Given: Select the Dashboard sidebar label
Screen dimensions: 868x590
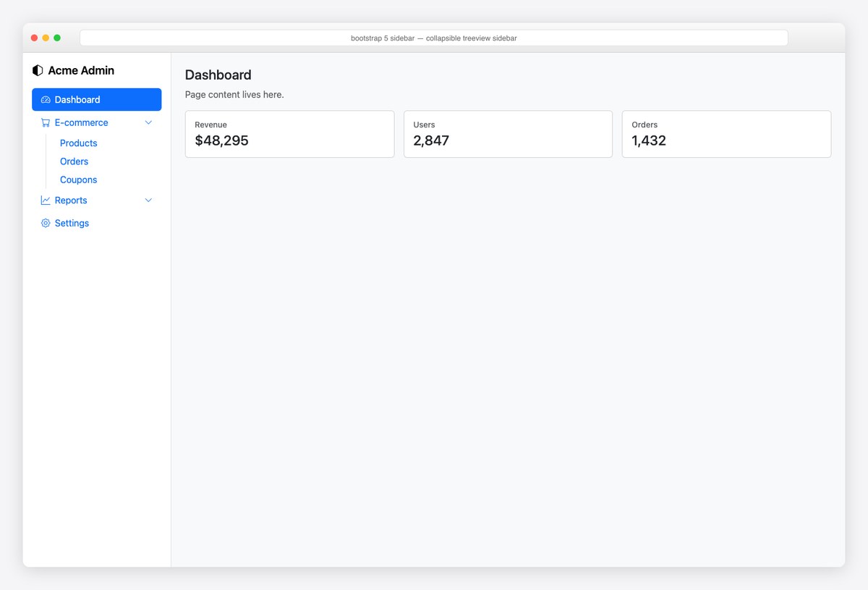Looking at the screenshot, I should pyautogui.click(x=77, y=100).
